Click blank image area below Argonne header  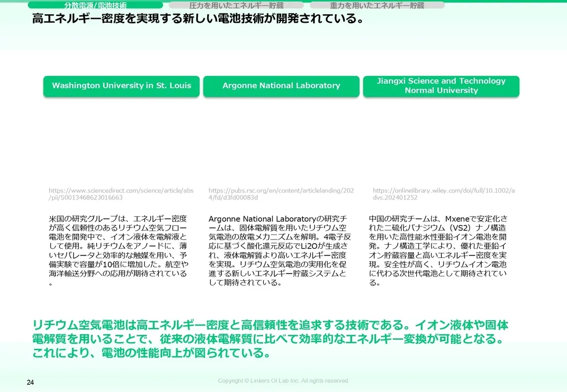click(281, 142)
